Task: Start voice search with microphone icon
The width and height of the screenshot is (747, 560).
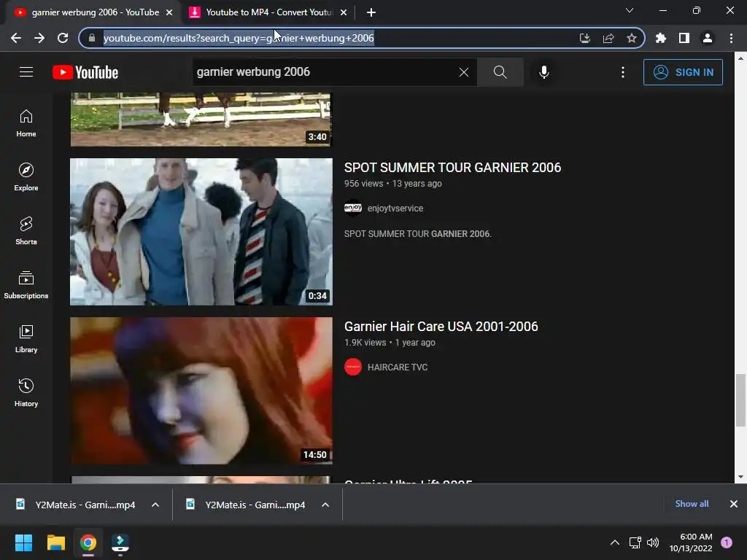Action: click(543, 72)
